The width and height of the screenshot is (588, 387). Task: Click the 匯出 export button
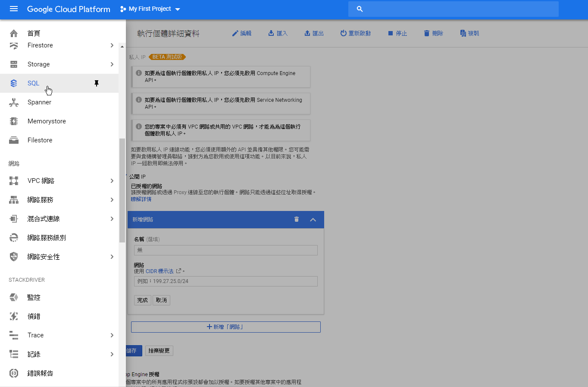pos(314,33)
